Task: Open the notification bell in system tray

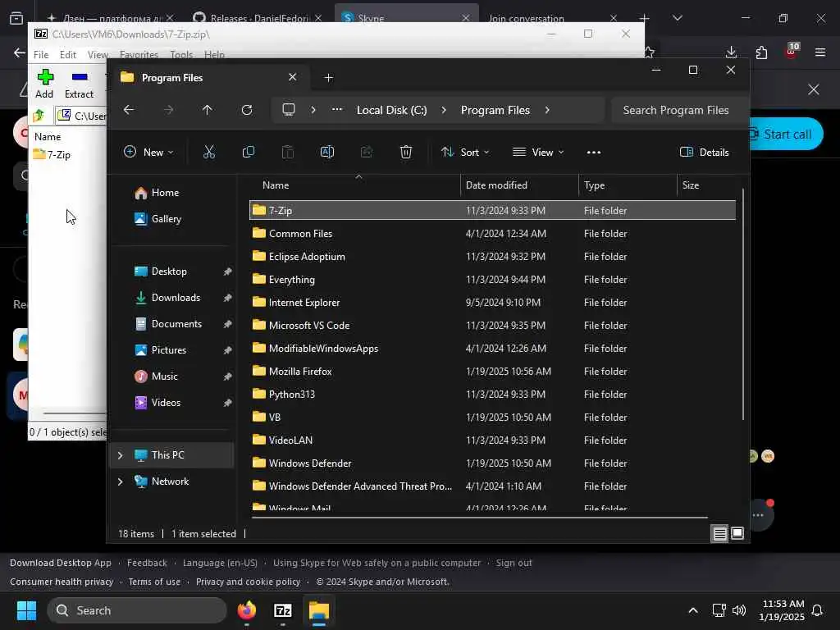Action: pos(818,610)
